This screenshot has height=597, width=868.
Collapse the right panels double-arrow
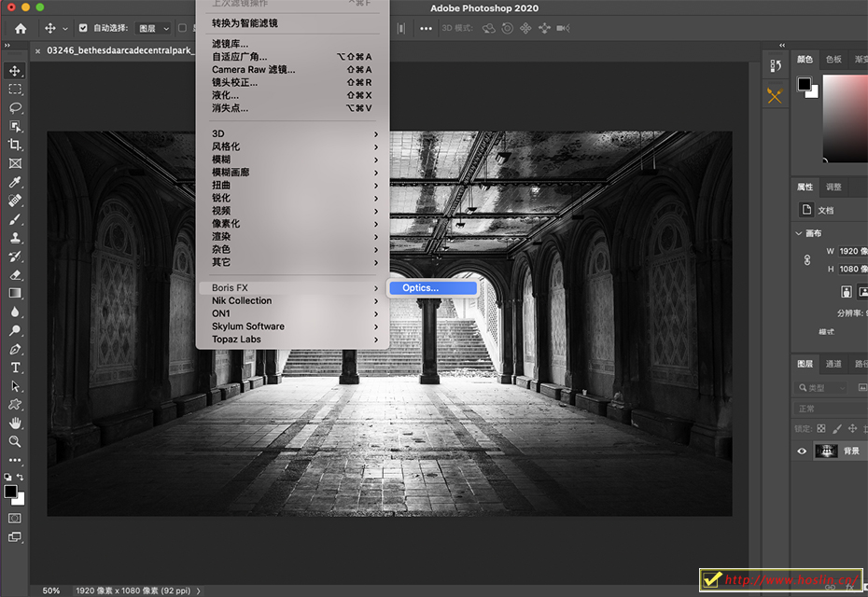[x=781, y=46]
